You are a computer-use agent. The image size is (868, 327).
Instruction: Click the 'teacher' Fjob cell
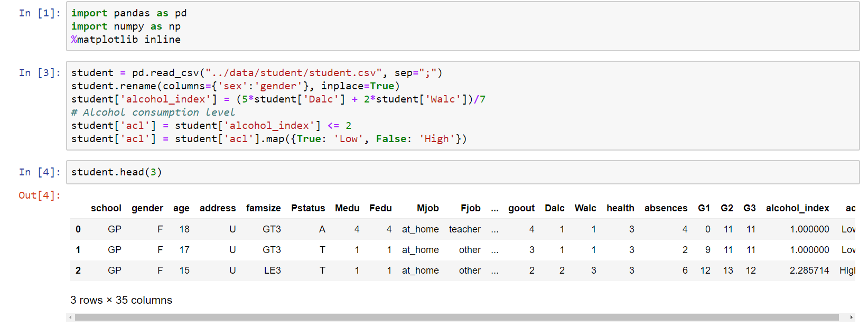[x=465, y=229]
